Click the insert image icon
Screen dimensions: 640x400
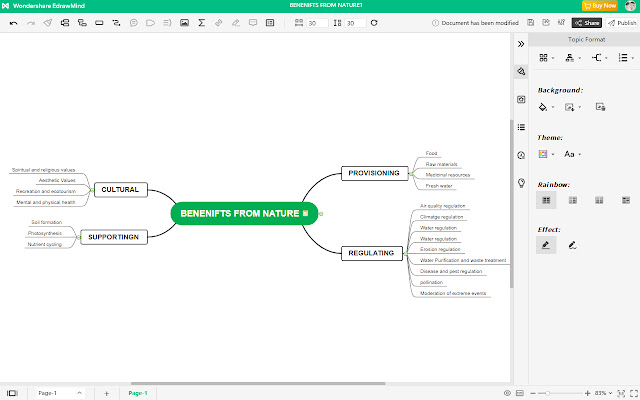click(184, 22)
